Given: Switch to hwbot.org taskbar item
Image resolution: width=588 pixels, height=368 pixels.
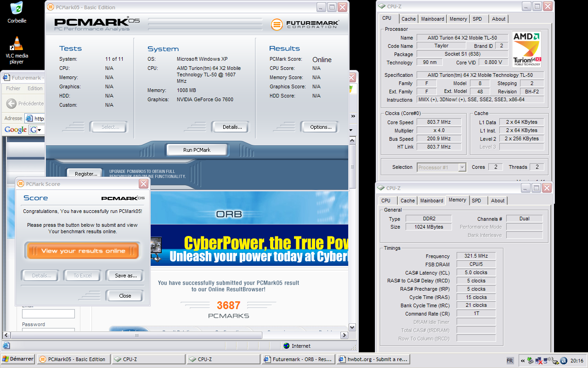Looking at the screenshot, I should coord(373,359).
